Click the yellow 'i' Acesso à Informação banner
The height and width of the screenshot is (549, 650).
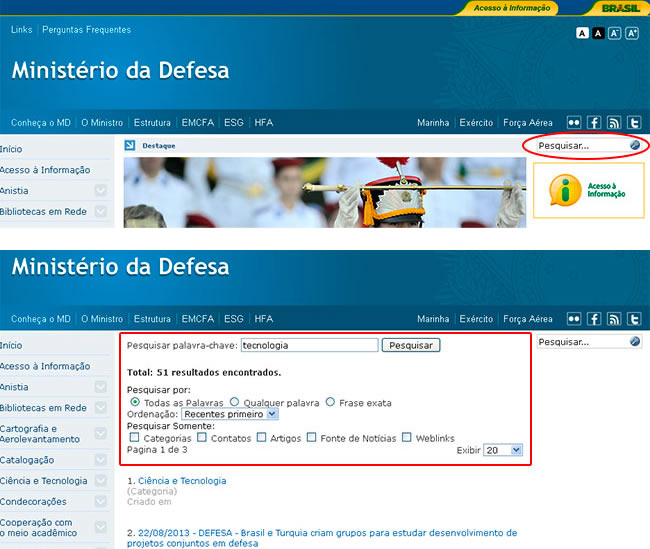pos(589,190)
